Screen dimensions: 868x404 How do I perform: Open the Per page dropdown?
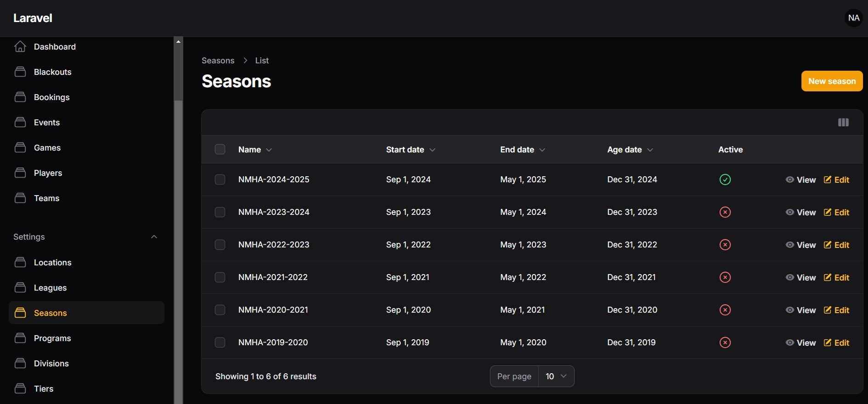[x=556, y=376]
